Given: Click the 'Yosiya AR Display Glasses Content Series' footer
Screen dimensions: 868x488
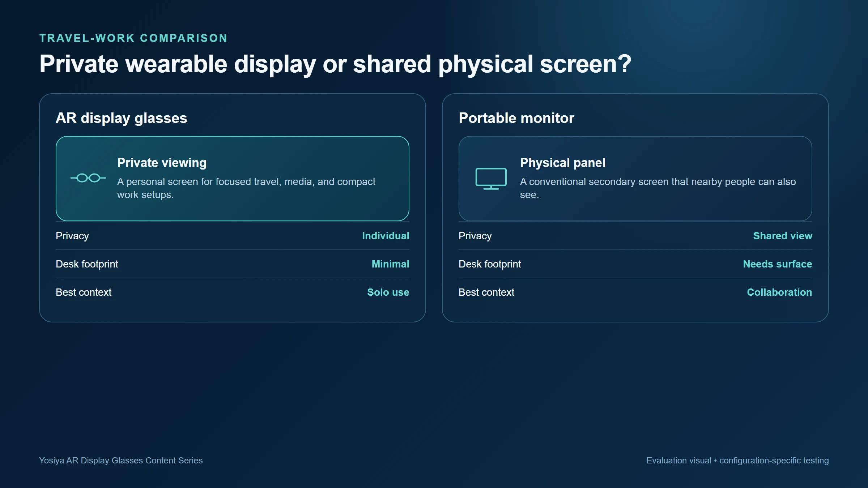Looking at the screenshot, I should pos(121,461).
